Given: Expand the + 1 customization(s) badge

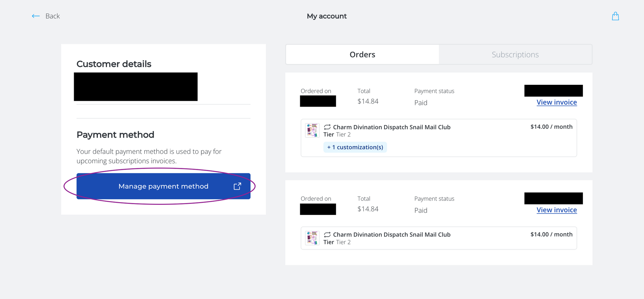Looking at the screenshot, I should tap(355, 147).
